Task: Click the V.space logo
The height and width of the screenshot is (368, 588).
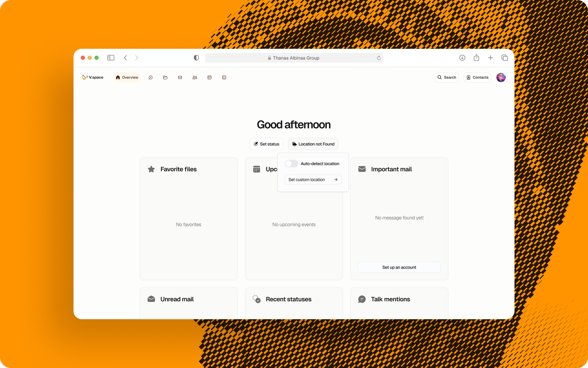Action: pyautogui.click(x=93, y=78)
